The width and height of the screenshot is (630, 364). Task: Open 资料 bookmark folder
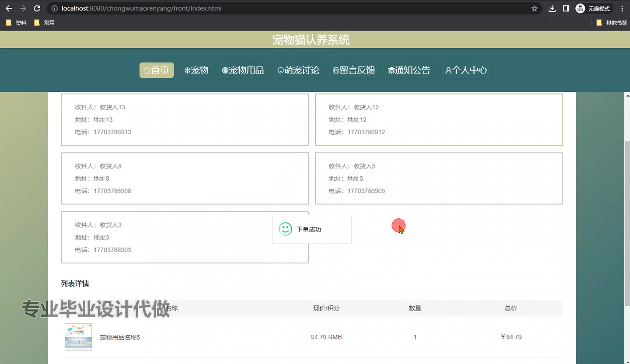point(17,23)
